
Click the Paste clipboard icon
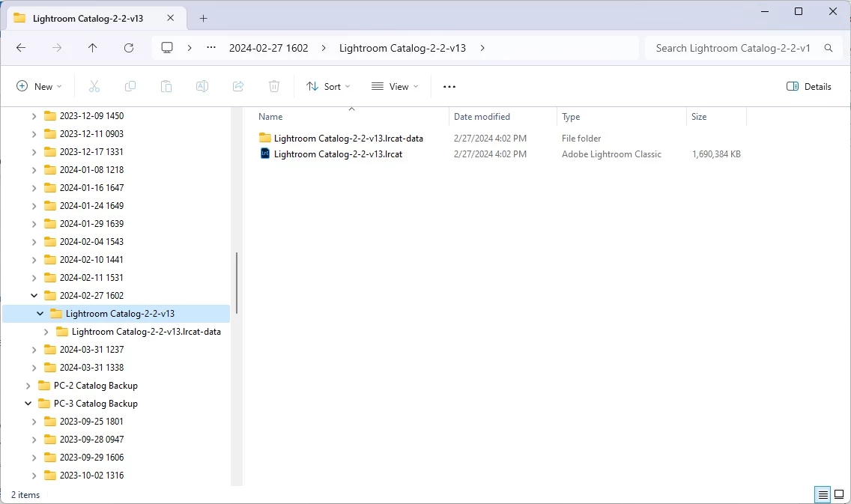pyautogui.click(x=166, y=86)
